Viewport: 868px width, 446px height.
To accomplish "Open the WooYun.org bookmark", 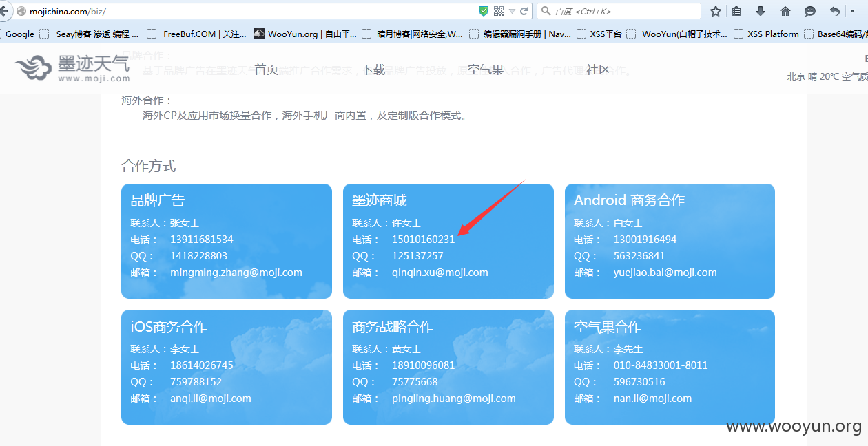I will [306, 34].
